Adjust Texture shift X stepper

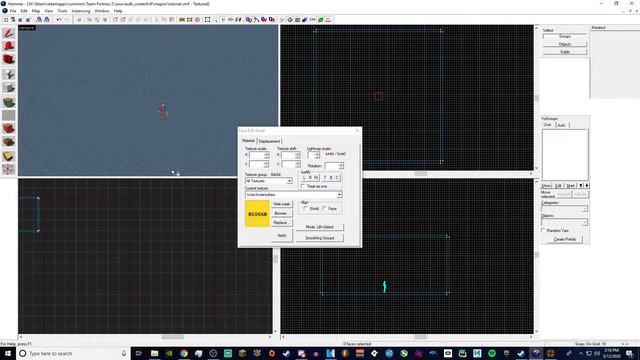tap(298, 155)
